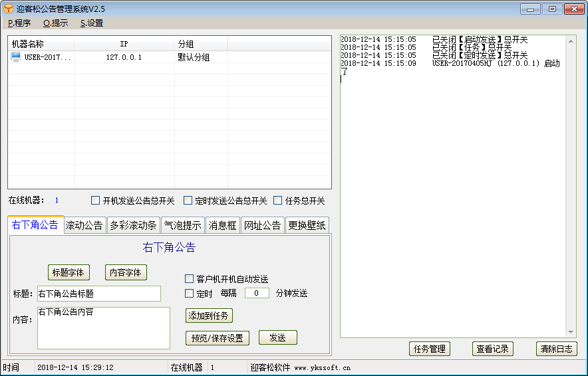Click the app logo icon in title bar
The height and width of the screenshot is (376, 588).
[8, 9]
